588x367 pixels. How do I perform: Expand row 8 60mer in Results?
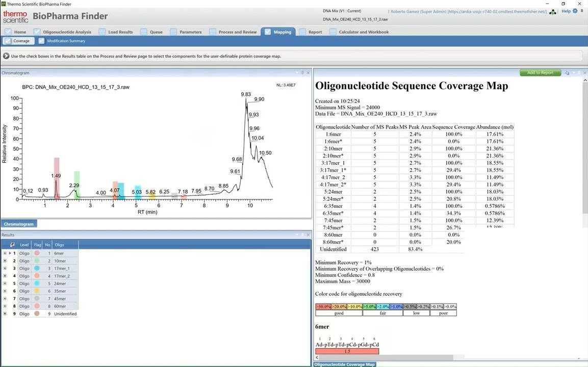tap(5, 306)
